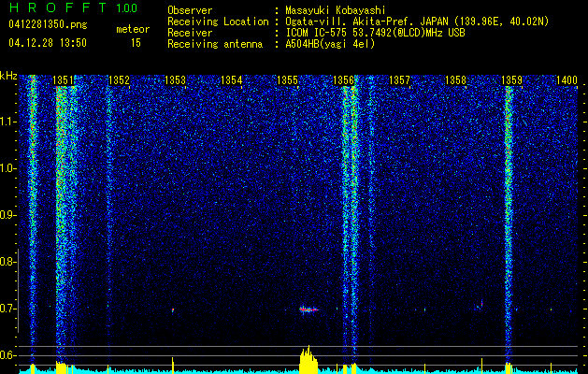
Task: Click the 0.9 frequency axis label
Action: click(x=7, y=215)
